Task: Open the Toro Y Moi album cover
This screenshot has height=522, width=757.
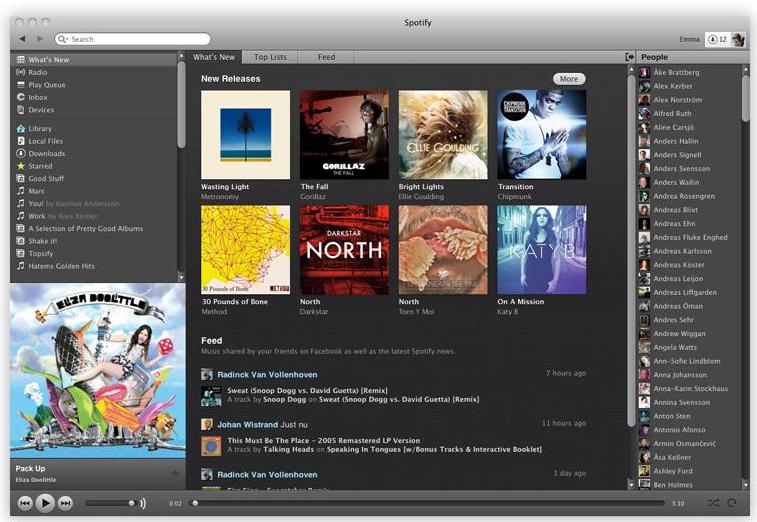Action: click(x=443, y=250)
